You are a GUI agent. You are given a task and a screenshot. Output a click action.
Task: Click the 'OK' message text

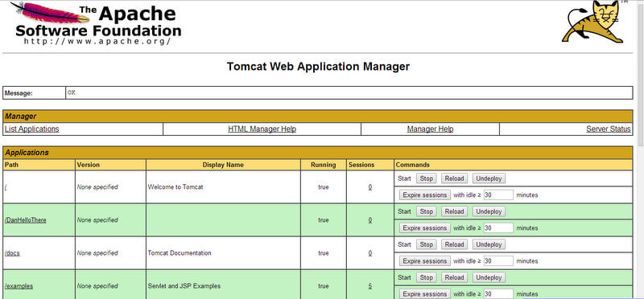pos(72,92)
